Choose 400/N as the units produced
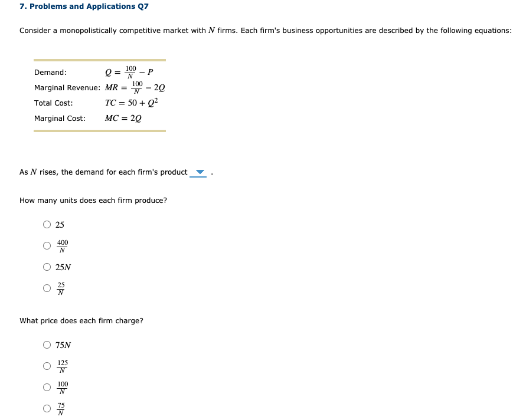Viewport: 526px width, 420px height. coord(46,245)
